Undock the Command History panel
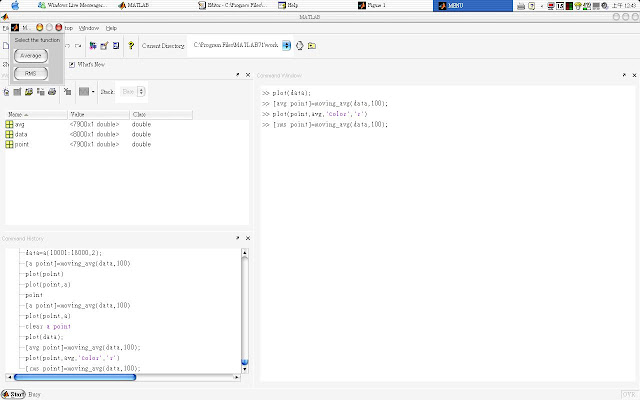 238,238
